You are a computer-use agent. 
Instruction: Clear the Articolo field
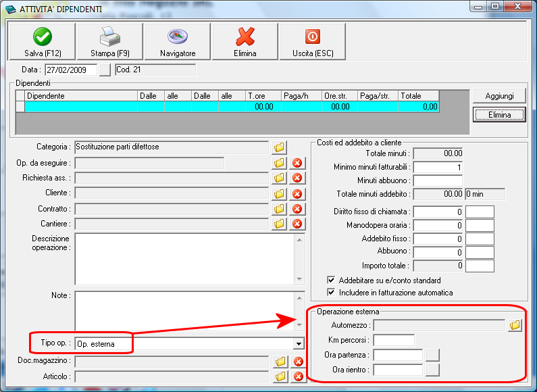click(299, 376)
